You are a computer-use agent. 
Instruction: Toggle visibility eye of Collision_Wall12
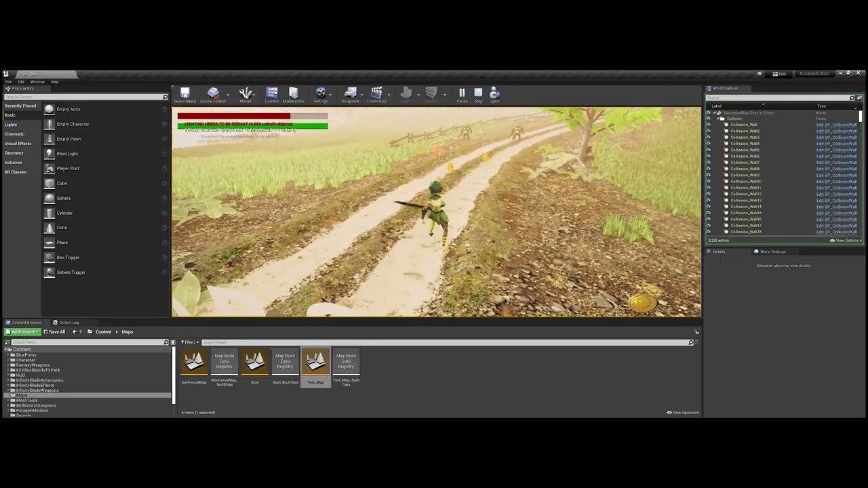point(709,194)
